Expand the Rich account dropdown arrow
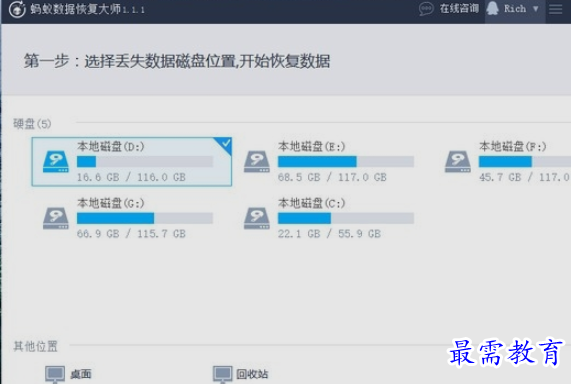This screenshot has height=384, width=571. tap(535, 9)
